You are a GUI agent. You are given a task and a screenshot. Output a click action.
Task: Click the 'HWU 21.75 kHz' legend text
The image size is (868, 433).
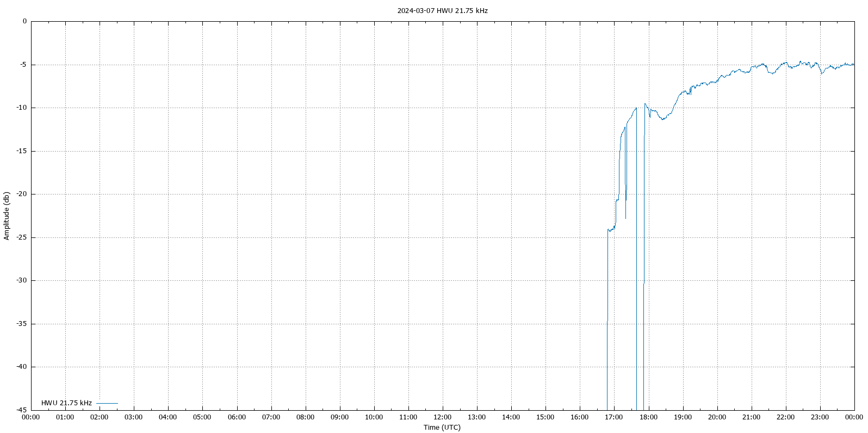pyautogui.click(x=66, y=403)
